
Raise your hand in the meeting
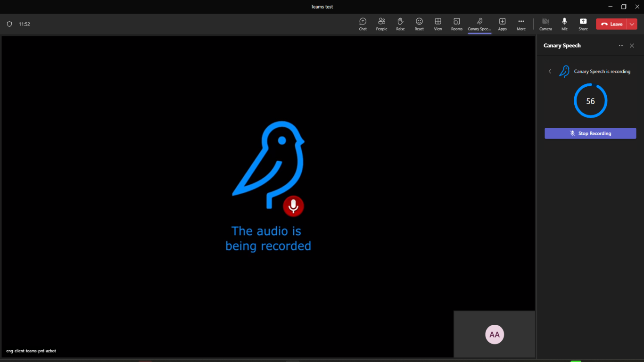coord(400,24)
